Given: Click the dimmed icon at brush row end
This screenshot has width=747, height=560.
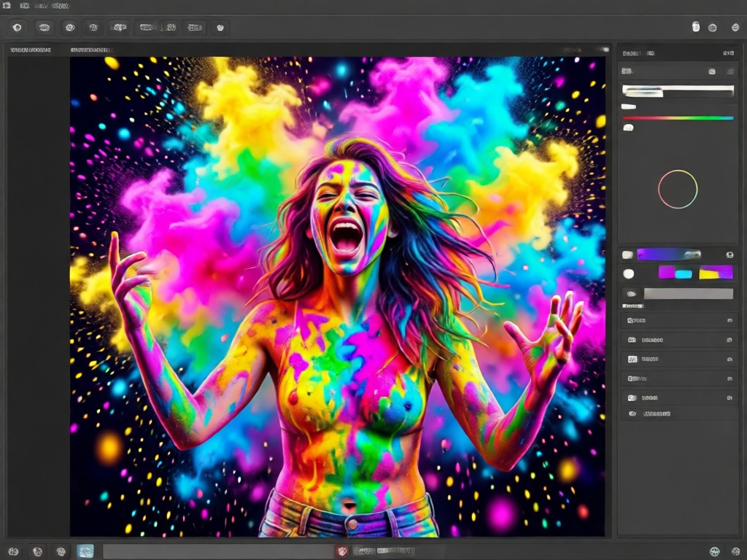Looking at the screenshot, I should pyautogui.click(x=730, y=71).
